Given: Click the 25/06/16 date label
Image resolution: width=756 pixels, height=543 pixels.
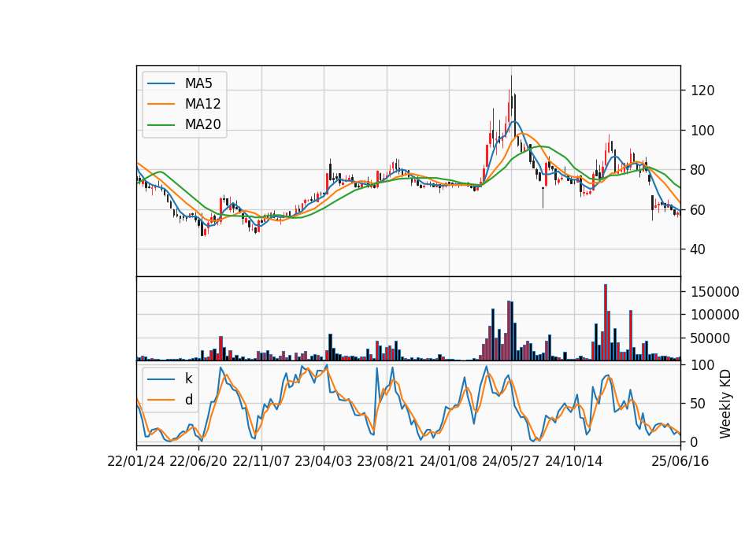Looking at the screenshot, I should [680, 461].
